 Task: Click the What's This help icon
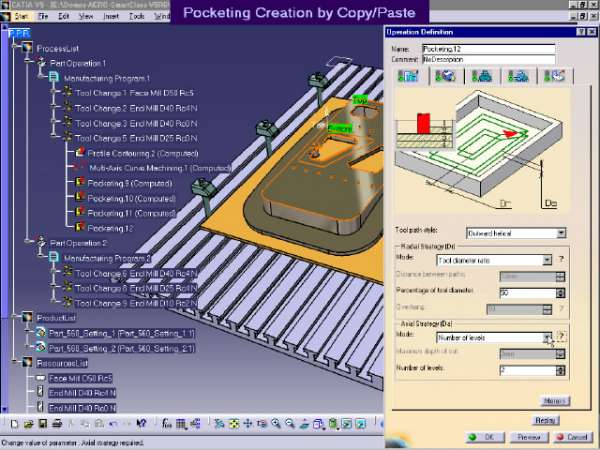[141, 424]
